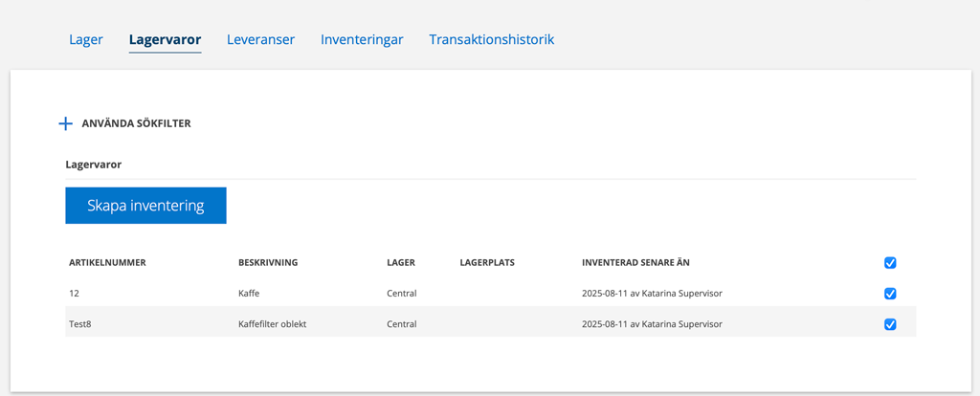Click the Lagerplats column header
980x396 pixels.
487,262
